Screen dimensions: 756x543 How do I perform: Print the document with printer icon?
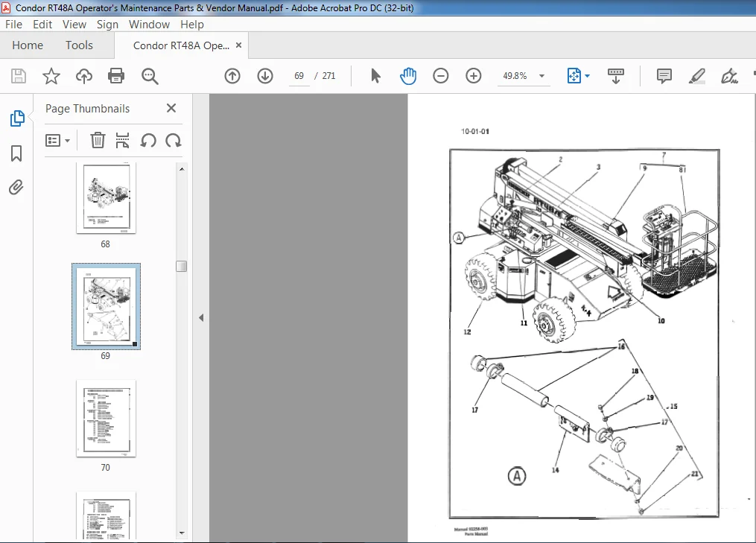[x=116, y=76]
